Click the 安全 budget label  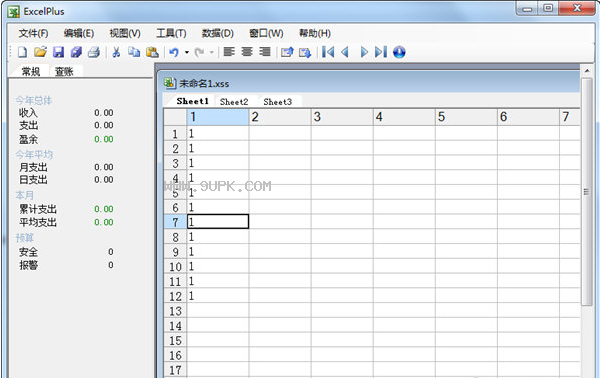click(28, 252)
